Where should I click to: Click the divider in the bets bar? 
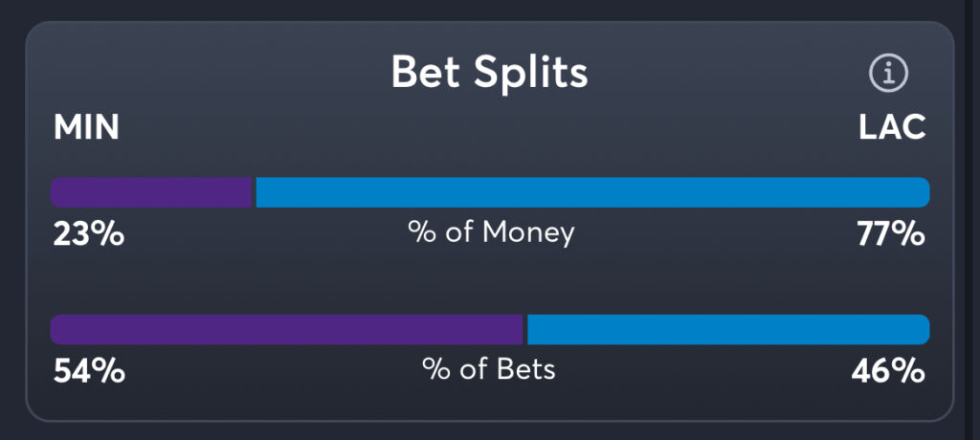click(x=525, y=329)
